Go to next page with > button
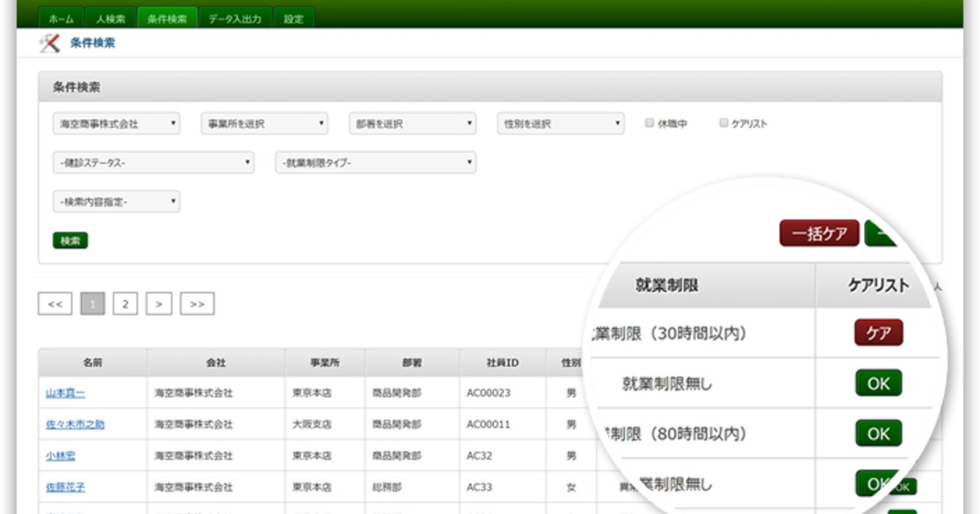980x514 pixels. click(x=158, y=304)
